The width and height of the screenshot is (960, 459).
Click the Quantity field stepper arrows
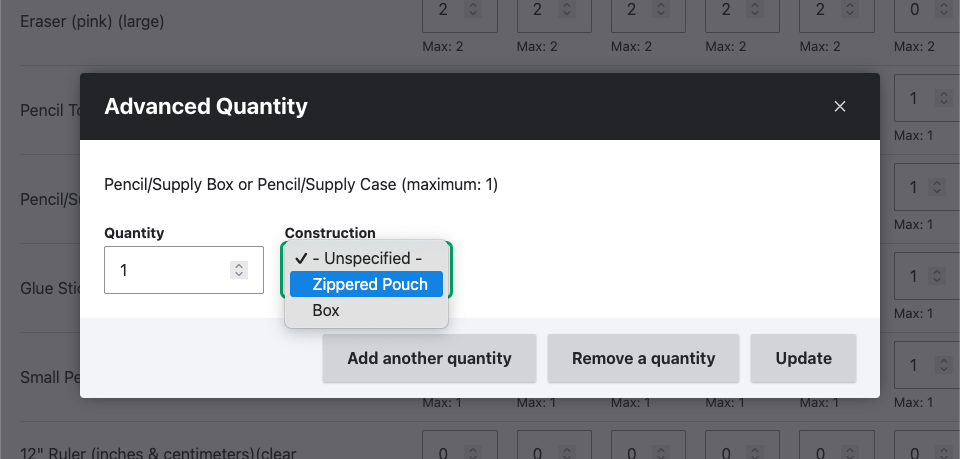coord(238,270)
